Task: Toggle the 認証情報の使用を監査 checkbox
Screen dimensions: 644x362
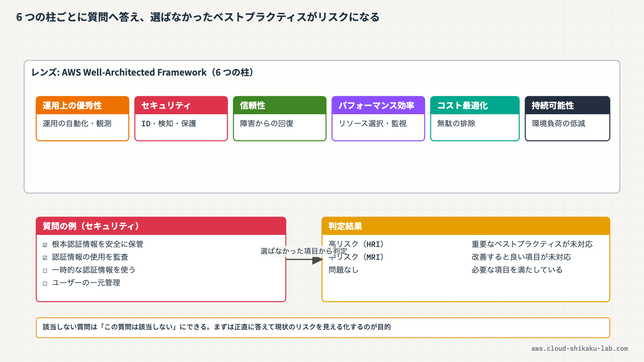Action: 45,257
